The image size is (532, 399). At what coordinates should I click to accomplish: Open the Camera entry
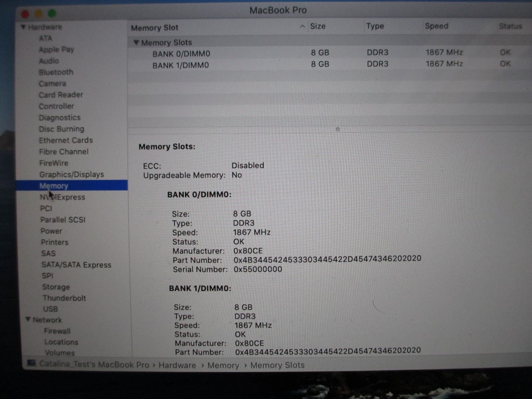(52, 84)
